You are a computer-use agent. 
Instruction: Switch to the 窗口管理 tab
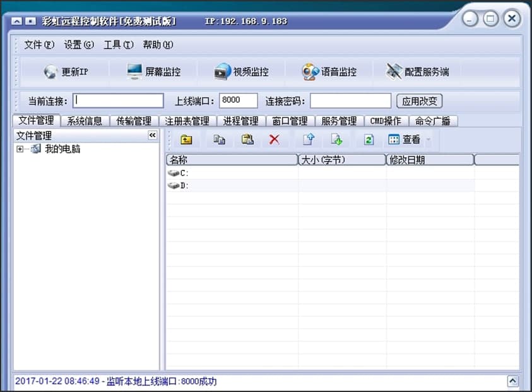click(290, 121)
